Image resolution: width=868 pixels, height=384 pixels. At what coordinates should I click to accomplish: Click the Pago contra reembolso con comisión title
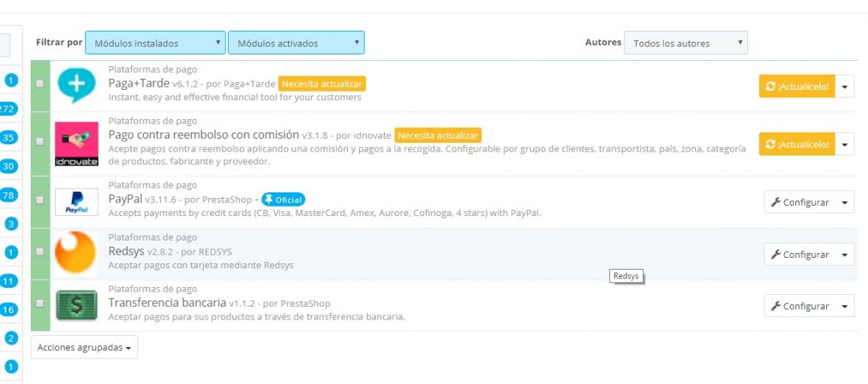[x=204, y=135]
